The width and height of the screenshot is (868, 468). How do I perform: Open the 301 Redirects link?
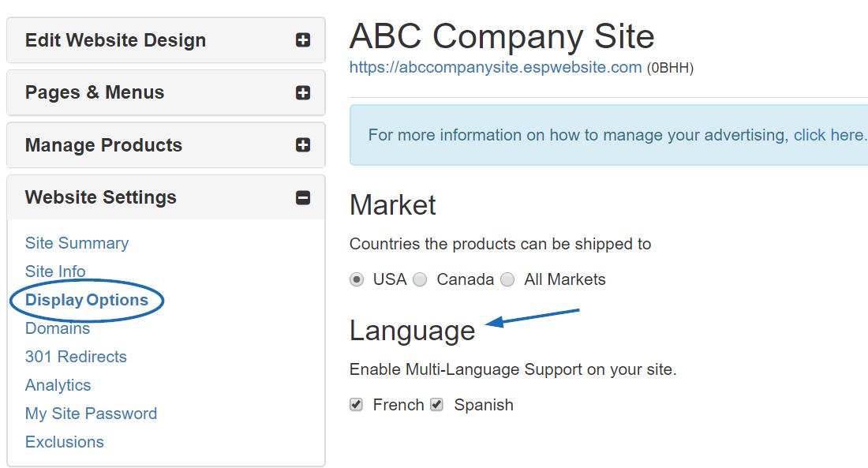(x=76, y=357)
